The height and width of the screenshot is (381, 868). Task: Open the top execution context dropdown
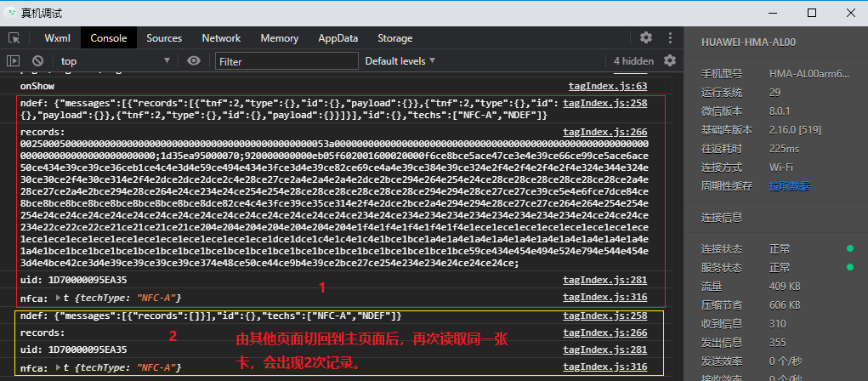[x=115, y=61]
